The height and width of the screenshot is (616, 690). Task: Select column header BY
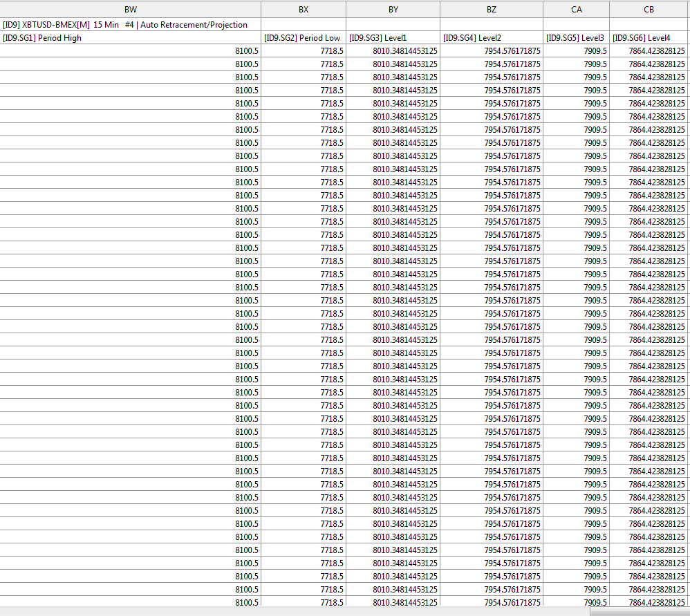click(393, 9)
